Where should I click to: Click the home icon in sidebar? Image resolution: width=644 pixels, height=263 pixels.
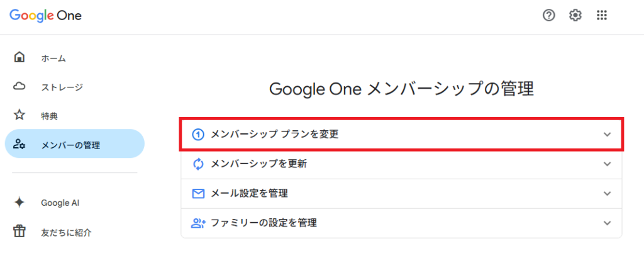pyautogui.click(x=19, y=58)
